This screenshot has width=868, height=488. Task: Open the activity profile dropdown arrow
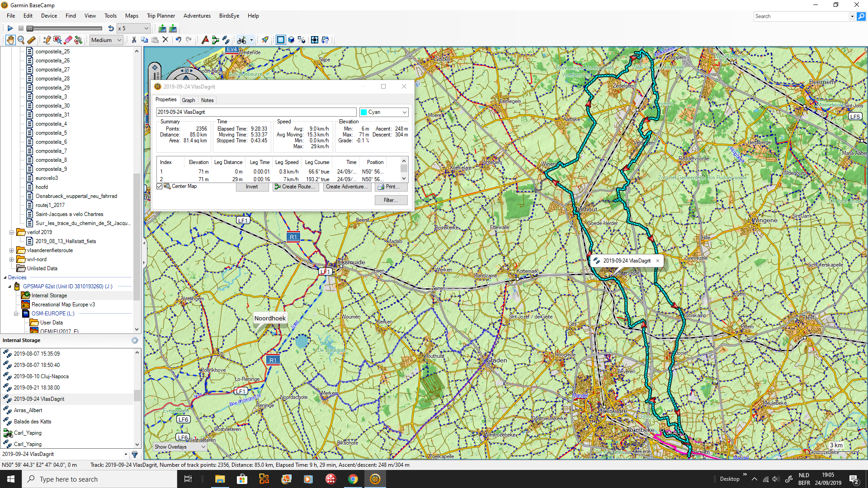251,40
